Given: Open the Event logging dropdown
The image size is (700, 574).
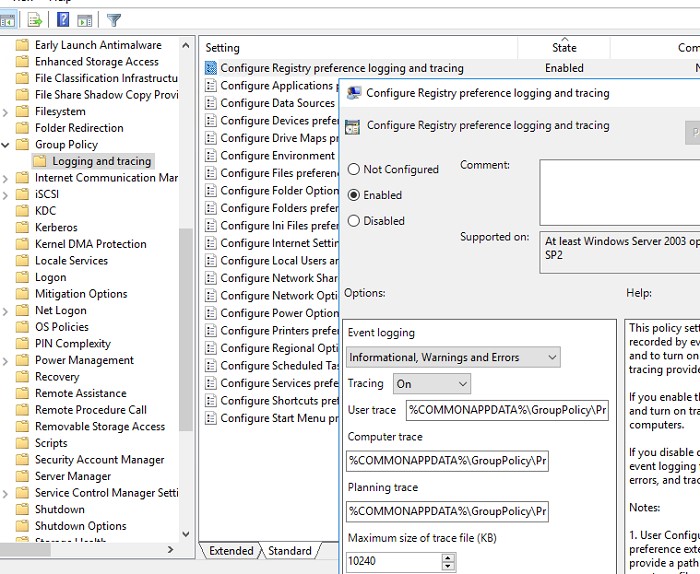Looking at the screenshot, I should coord(453,358).
